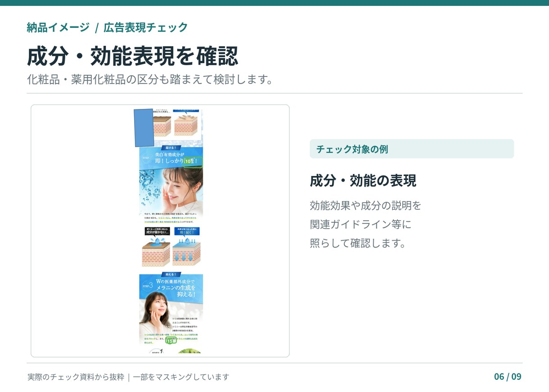Click the '抑える！' ribbon badge
The height and width of the screenshot is (392, 549).
click(x=171, y=275)
